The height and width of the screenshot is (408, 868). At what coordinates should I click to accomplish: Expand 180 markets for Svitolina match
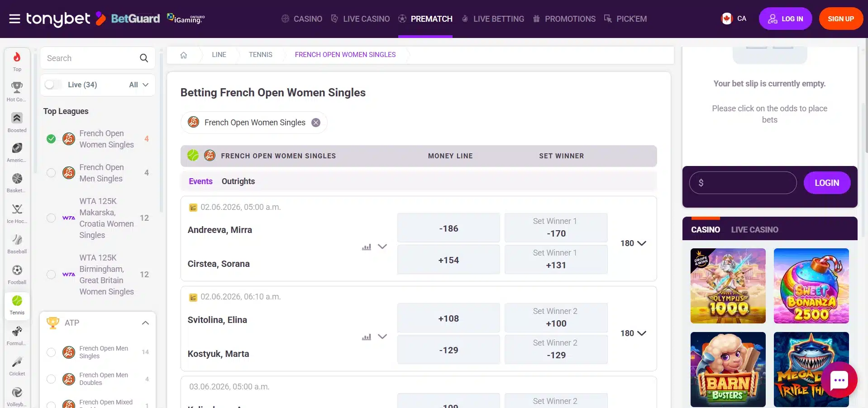[633, 333]
